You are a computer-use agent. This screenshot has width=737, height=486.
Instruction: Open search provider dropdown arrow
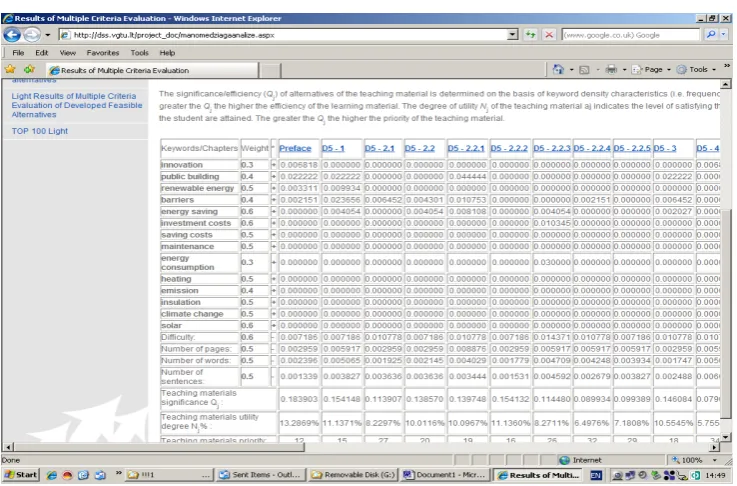click(x=723, y=35)
